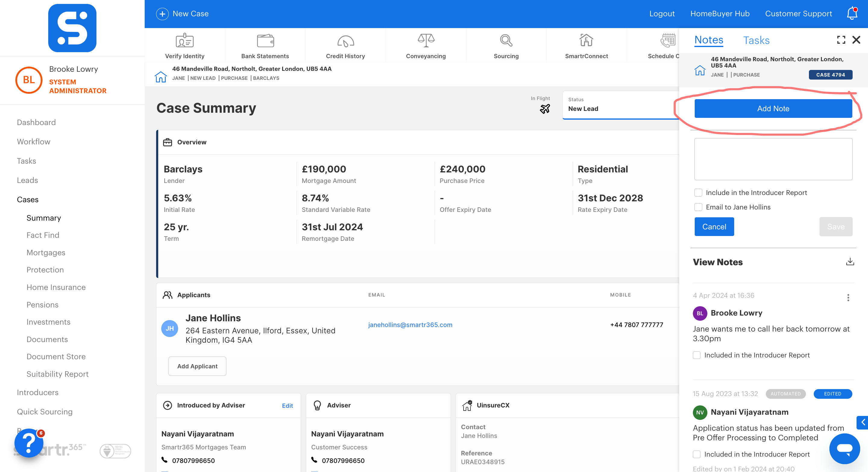Open the Bank Statements tool
Image resolution: width=868 pixels, height=472 pixels.
(x=265, y=46)
